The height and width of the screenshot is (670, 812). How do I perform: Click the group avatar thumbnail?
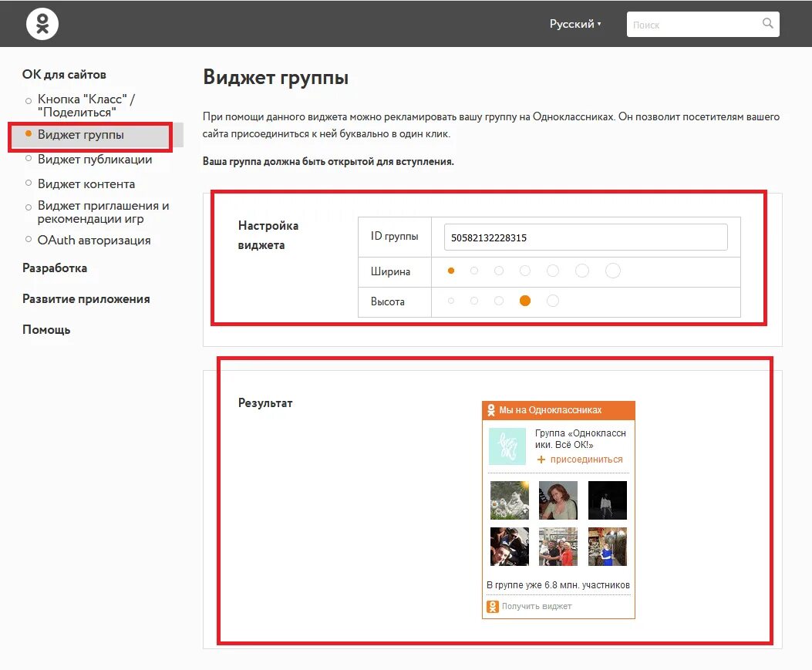tap(507, 446)
